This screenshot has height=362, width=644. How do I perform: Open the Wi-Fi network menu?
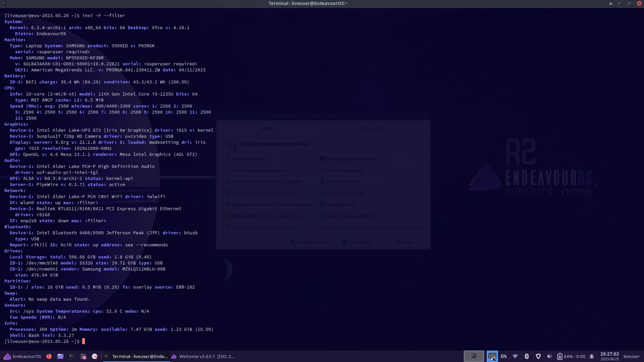[515, 356]
